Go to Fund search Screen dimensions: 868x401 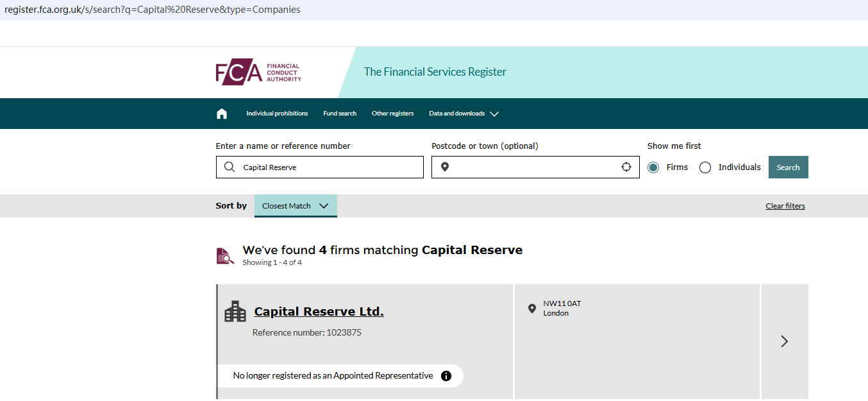click(x=340, y=114)
